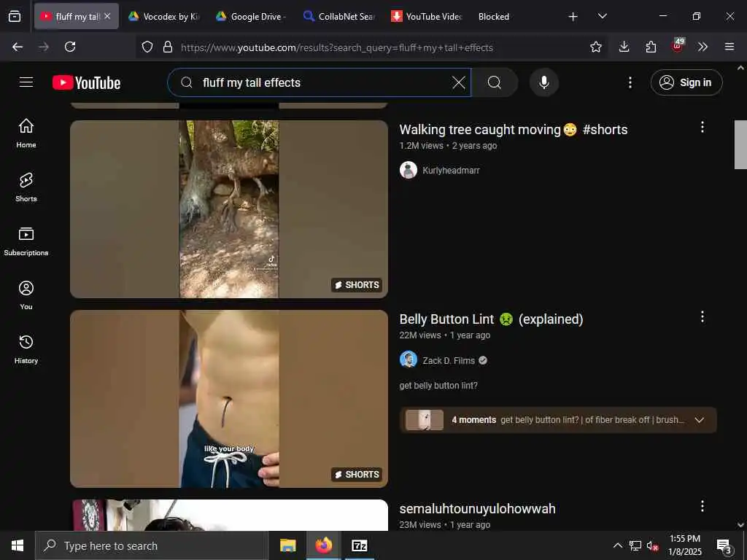747x560 pixels.
Task: Click the site security padlock icon
Action: (x=167, y=47)
